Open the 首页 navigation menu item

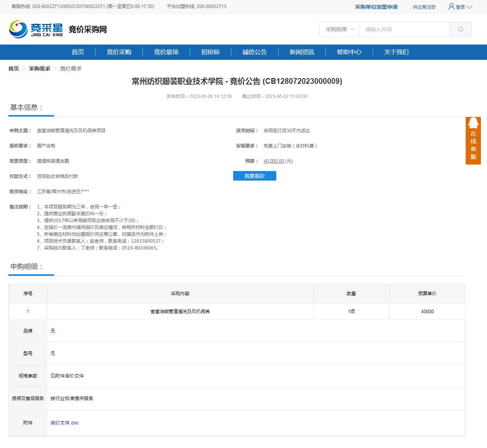pyautogui.click(x=78, y=52)
